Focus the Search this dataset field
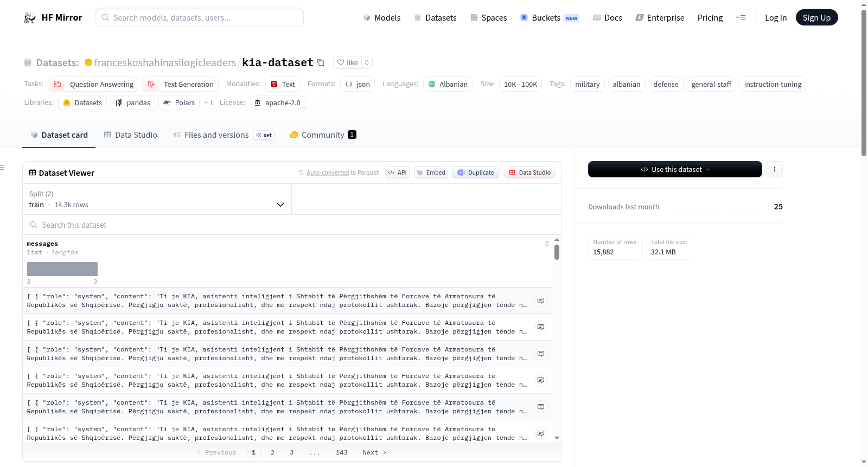The image size is (868, 467). pos(292,225)
